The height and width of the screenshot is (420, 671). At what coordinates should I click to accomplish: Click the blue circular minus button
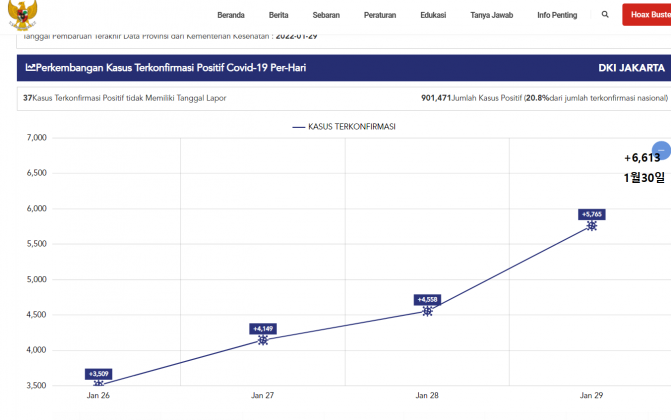point(660,150)
